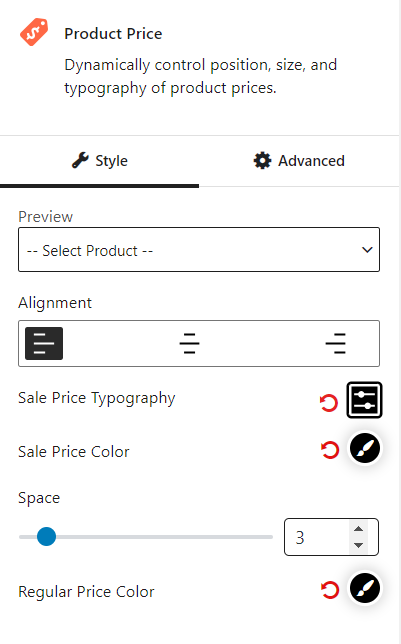
Task: Open the Regular Price Color picker
Action: 365,588
